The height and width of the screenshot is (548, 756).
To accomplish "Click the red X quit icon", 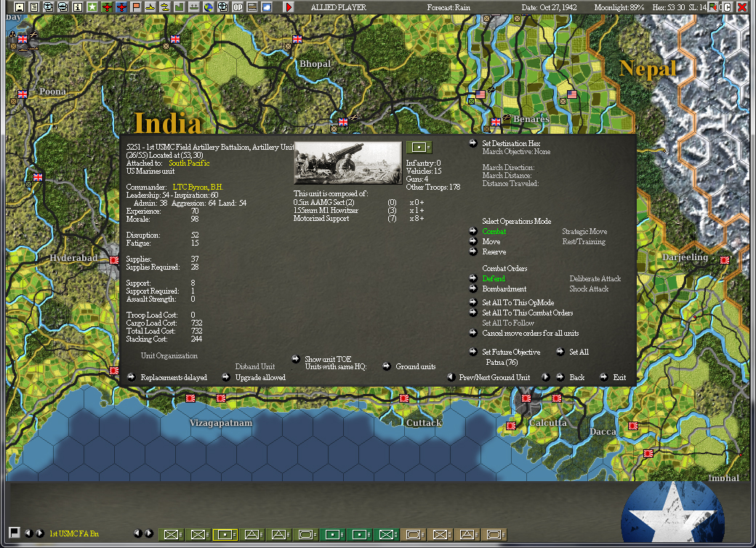I will [x=742, y=7].
